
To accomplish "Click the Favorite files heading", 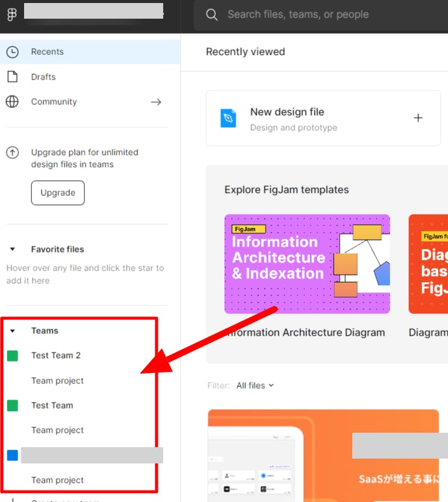I will pos(58,249).
